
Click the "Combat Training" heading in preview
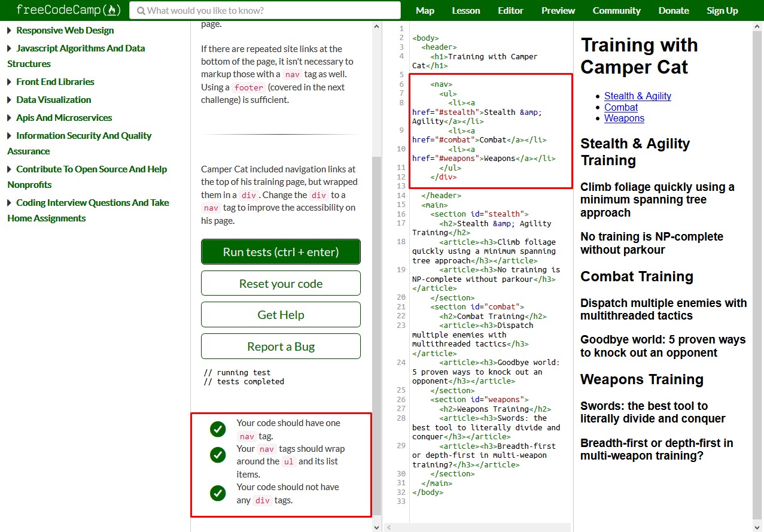click(637, 276)
